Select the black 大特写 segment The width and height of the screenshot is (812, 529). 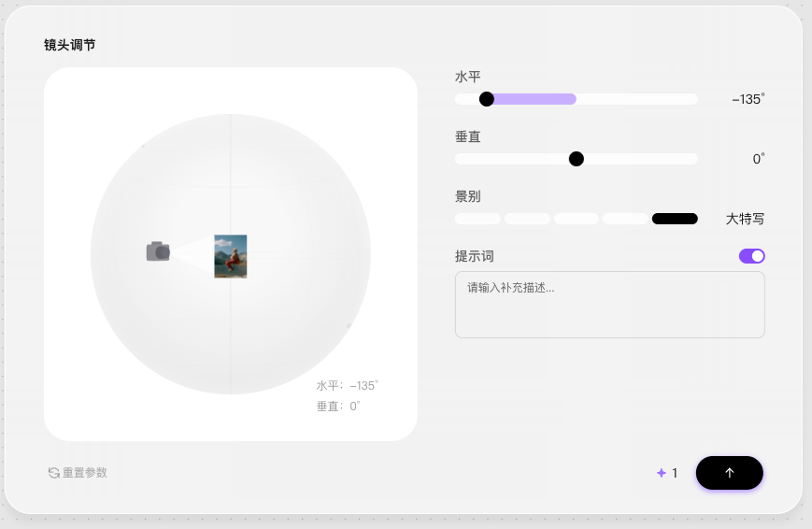pos(675,219)
